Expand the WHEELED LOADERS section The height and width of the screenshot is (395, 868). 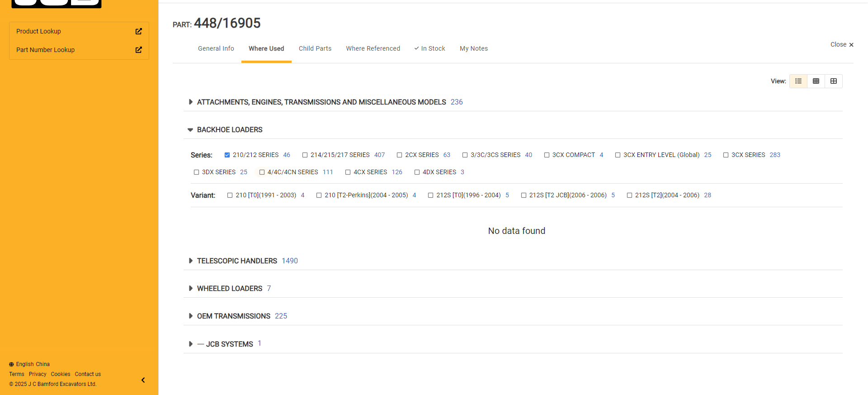click(x=191, y=288)
